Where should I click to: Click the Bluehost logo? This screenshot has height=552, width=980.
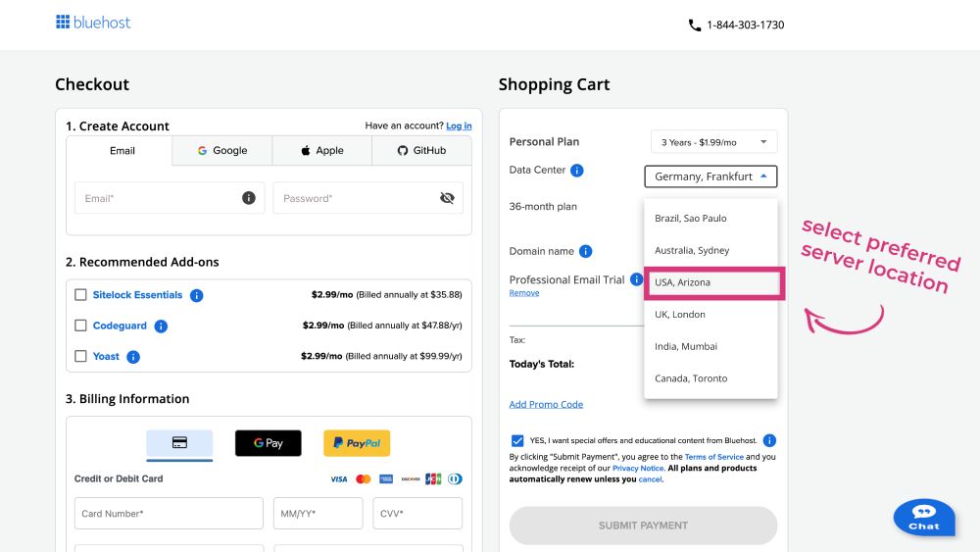[x=93, y=23]
